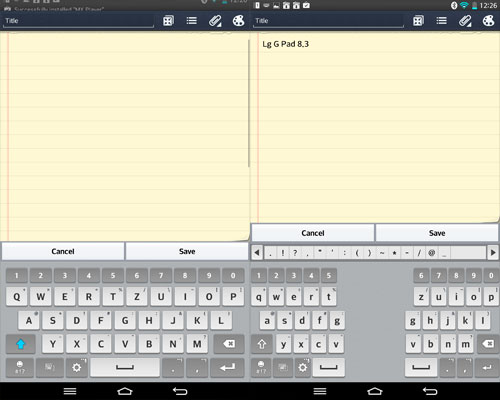This screenshot has height=400, width=500.
Task: Tap the voice input key on left keyboard
Action: point(50,368)
